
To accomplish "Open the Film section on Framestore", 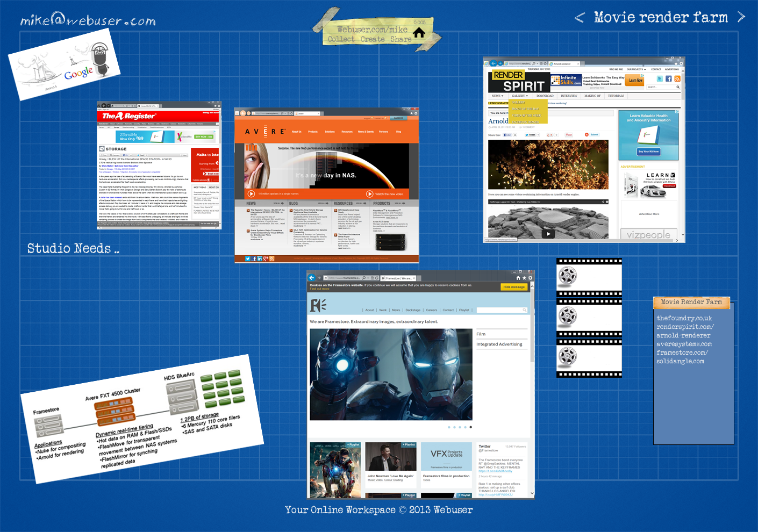I will click(481, 334).
